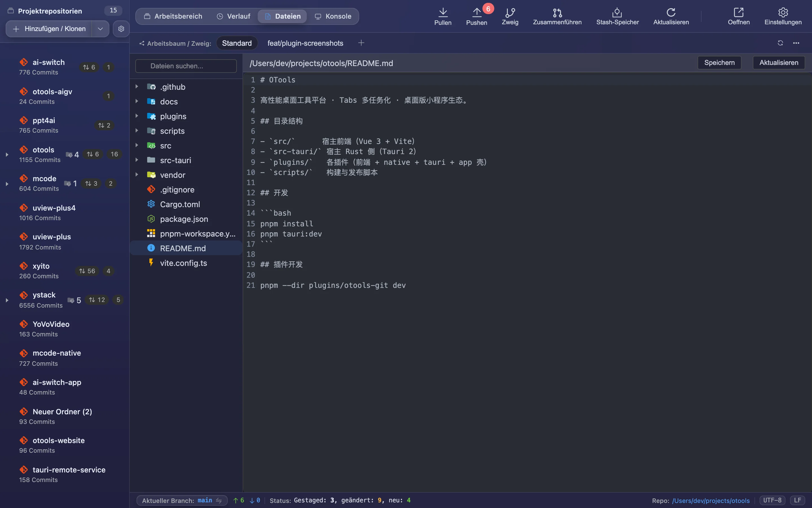Expand the otools repository entry

(x=7, y=155)
